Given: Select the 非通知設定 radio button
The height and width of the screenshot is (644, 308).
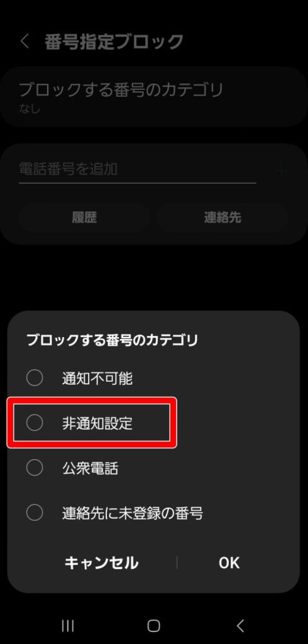Looking at the screenshot, I should pyautogui.click(x=35, y=423).
